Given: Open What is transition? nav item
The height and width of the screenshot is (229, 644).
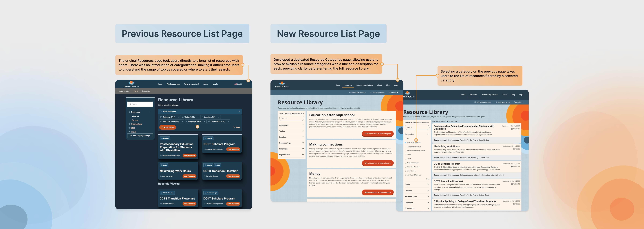Looking at the screenshot, I should point(191,84).
